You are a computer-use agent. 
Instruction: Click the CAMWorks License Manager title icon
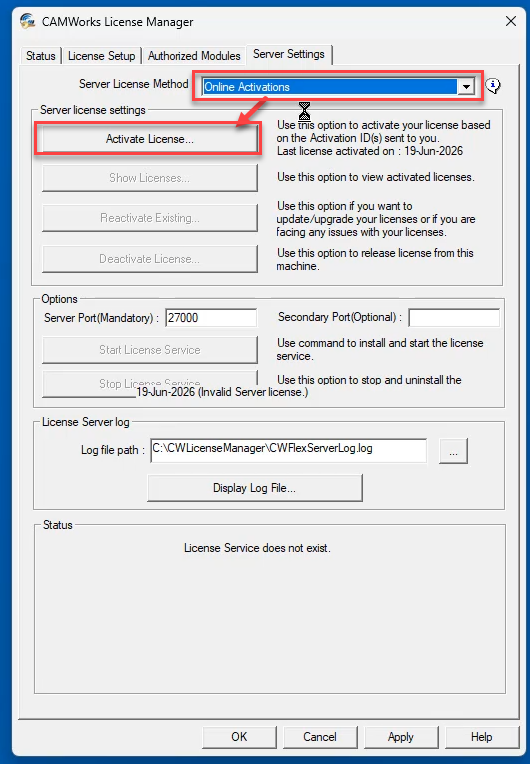click(27, 22)
